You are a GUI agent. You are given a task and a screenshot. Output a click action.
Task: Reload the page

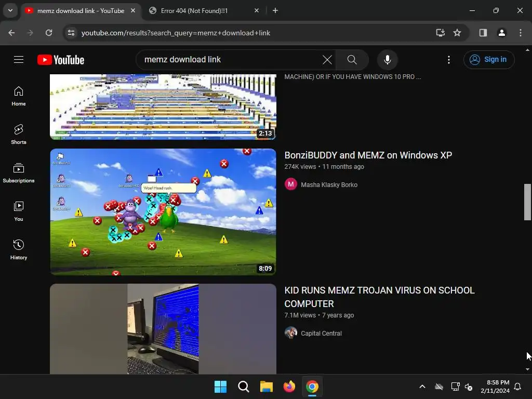click(x=49, y=33)
